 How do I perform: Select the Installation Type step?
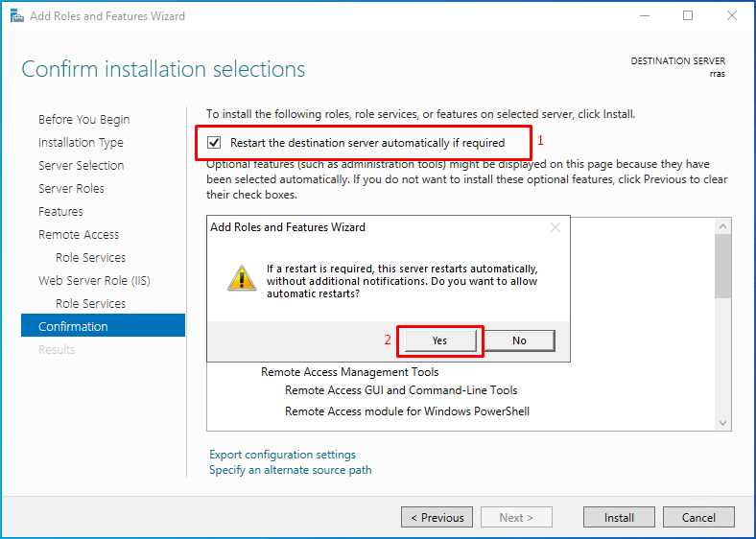(x=81, y=143)
